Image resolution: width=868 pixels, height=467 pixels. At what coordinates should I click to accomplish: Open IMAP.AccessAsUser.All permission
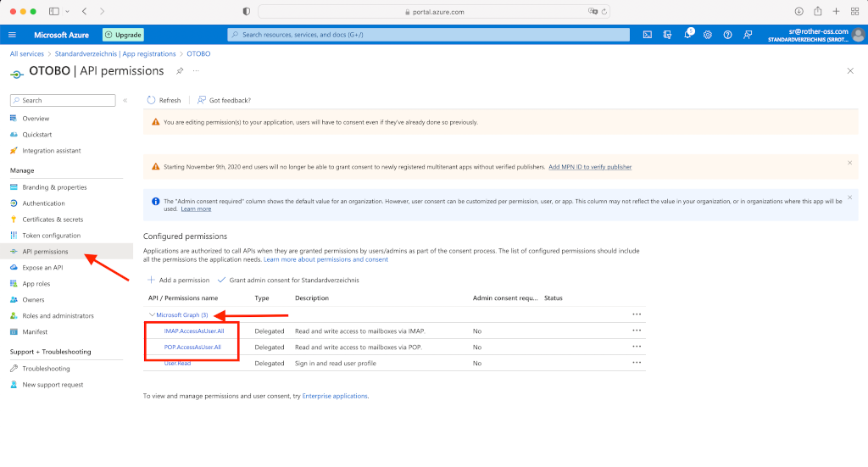[194, 331]
